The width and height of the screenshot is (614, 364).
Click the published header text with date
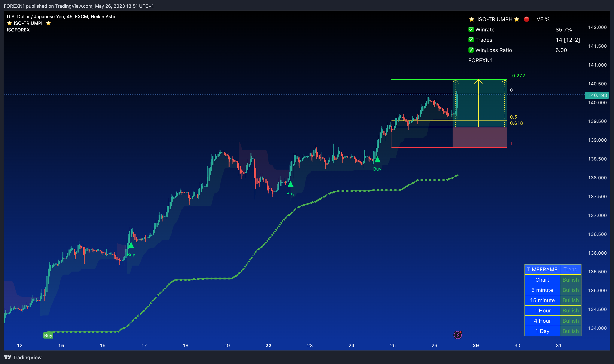(79, 6)
